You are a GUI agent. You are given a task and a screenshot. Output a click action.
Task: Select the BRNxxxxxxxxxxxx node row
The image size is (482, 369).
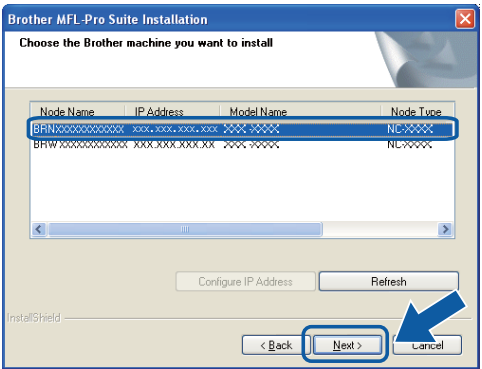[x=242, y=129]
